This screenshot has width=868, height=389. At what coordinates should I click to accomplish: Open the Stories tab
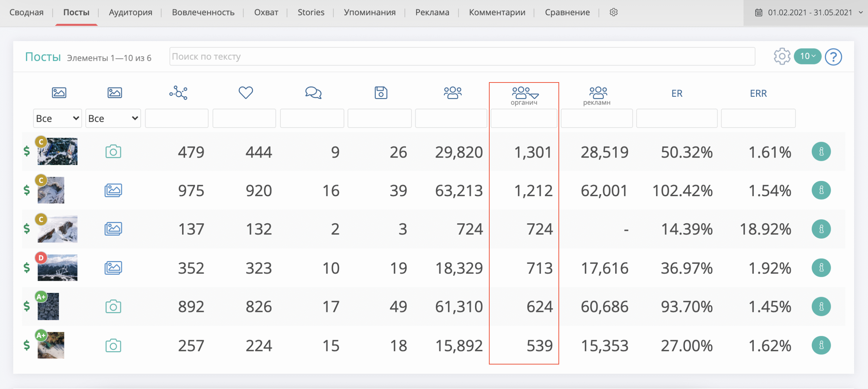(311, 13)
